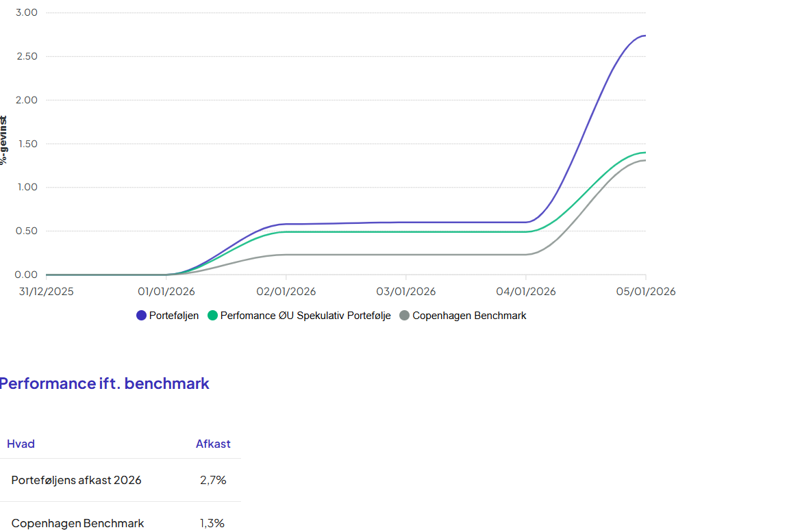
Task: Click the 2,7% return value
Action: (213, 480)
